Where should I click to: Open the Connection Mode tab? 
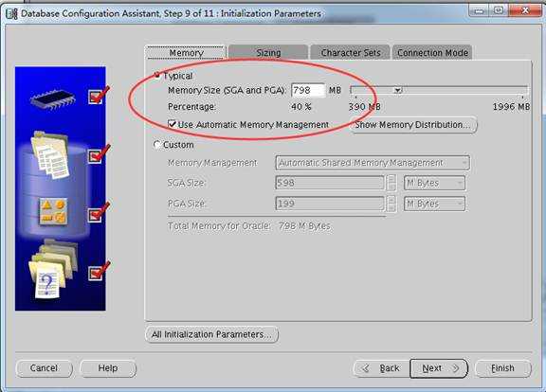click(x=432, y=53)
